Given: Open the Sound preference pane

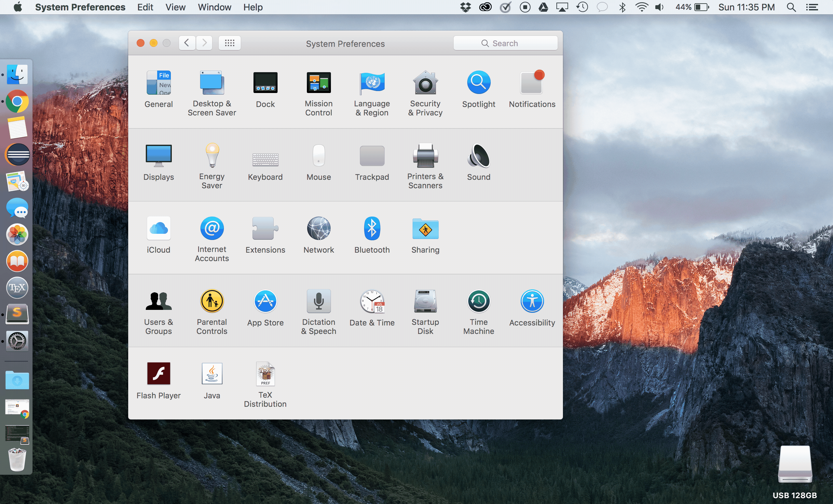Looking at the screenshot, I should click(x=479, y=162).
